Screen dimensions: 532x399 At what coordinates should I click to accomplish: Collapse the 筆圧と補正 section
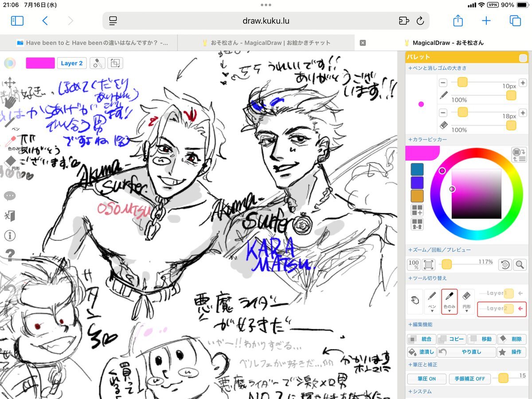(422, 365)
